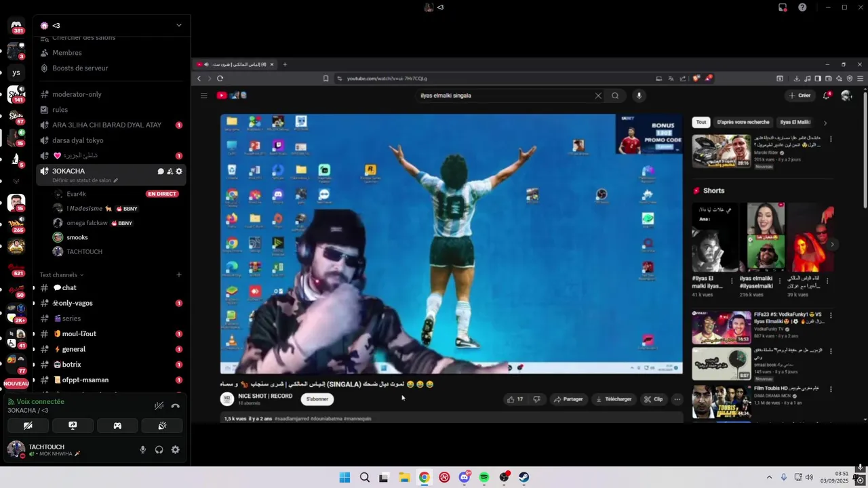868x488 pixels.
Task: Open File Explorer from taskbar
Action: pos(404,477)
